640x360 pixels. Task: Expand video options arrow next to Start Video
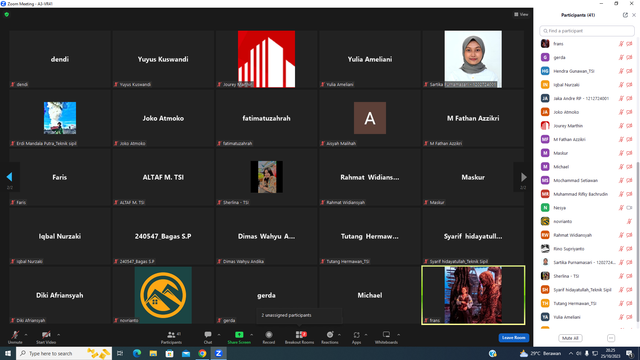pyautogui.click(x=58, y=335)
